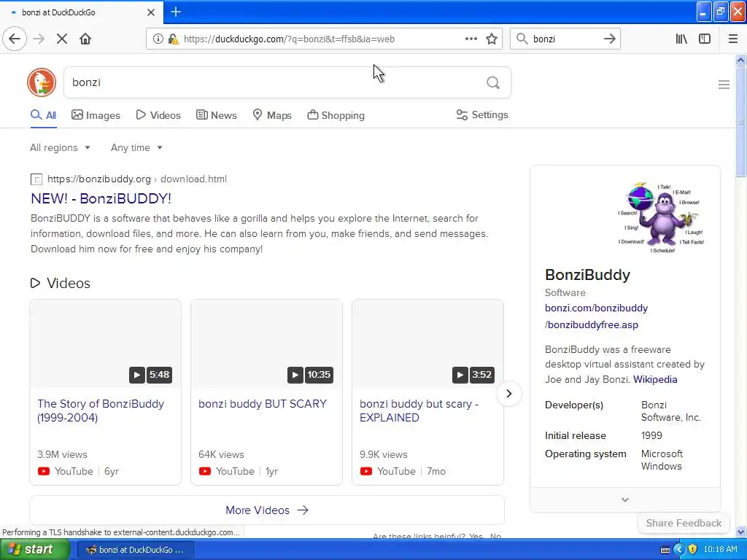Open page actions three-dot menu

(x=471, y=39)
